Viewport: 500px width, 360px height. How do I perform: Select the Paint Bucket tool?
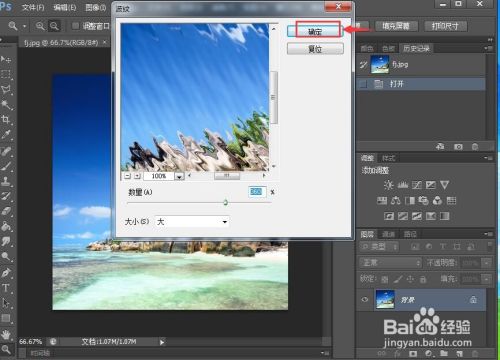pos(6,226)
